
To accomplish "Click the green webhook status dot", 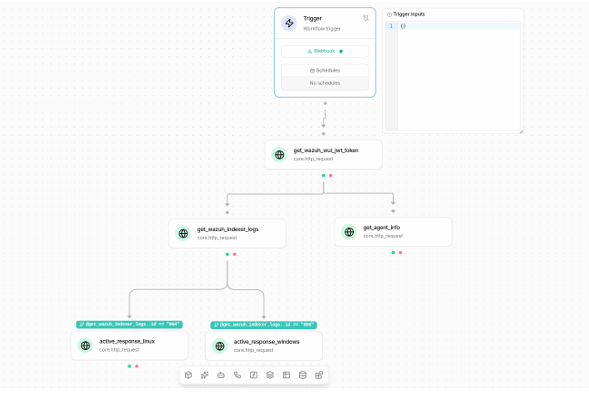I will (x=341, y=51).
